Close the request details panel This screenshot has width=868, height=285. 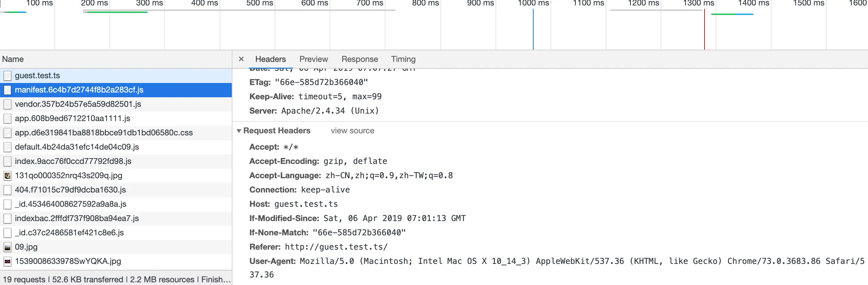tap(241, 59)
